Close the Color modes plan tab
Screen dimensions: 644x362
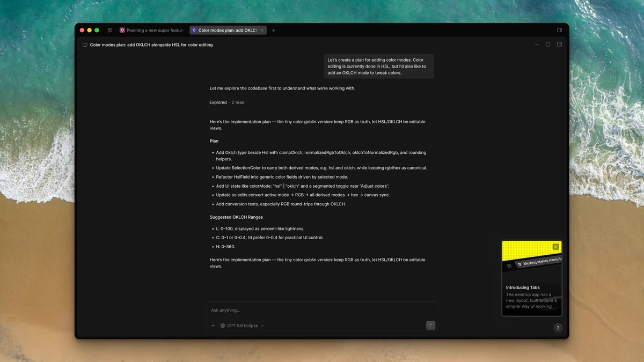click(262, 31)
